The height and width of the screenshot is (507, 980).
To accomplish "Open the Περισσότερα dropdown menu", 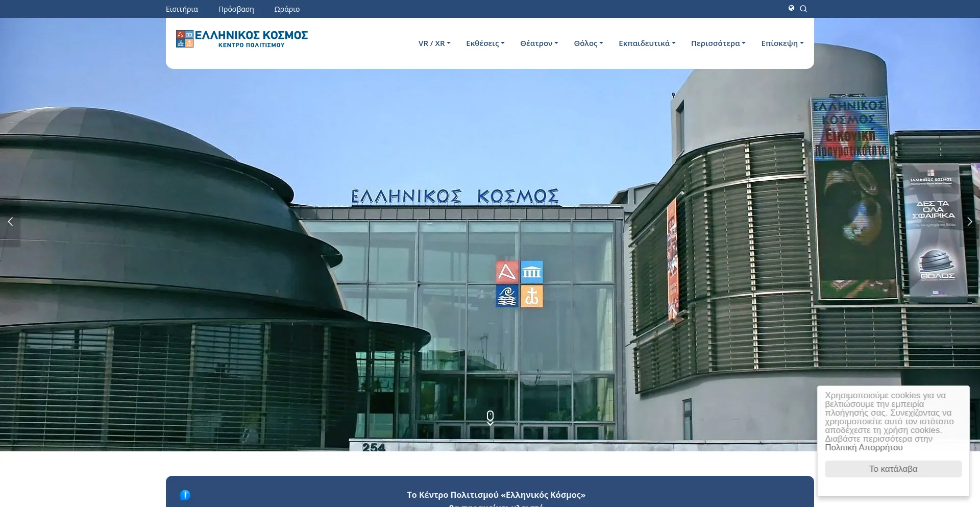I will [x=718, y=43].
